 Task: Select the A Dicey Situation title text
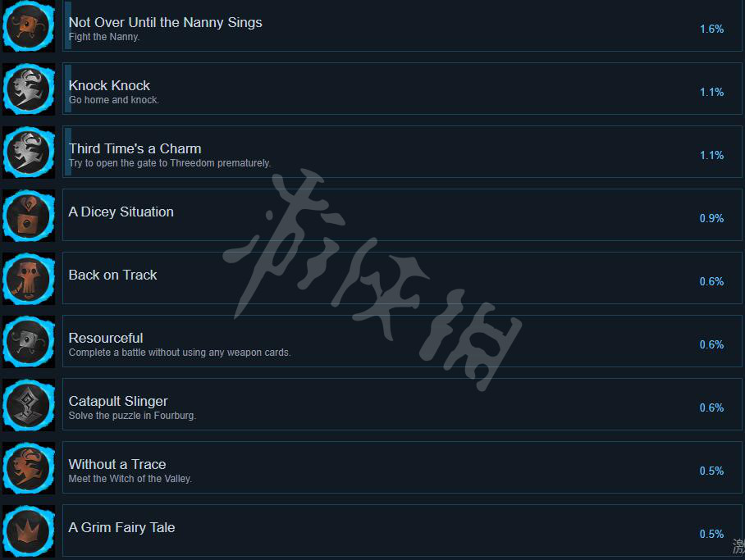121,212
